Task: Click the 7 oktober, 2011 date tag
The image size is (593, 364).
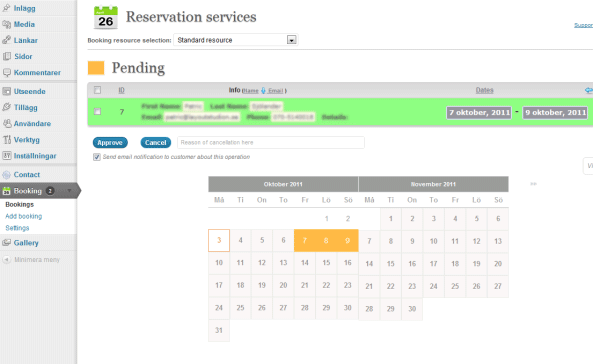Action: tap(479, 112)
